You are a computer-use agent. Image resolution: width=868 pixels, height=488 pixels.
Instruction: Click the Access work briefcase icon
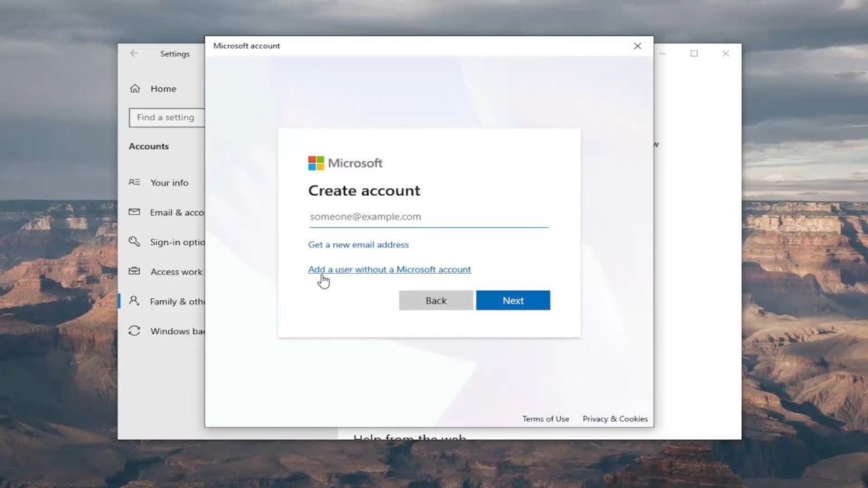pyautogui.click(x=134, y=271)
